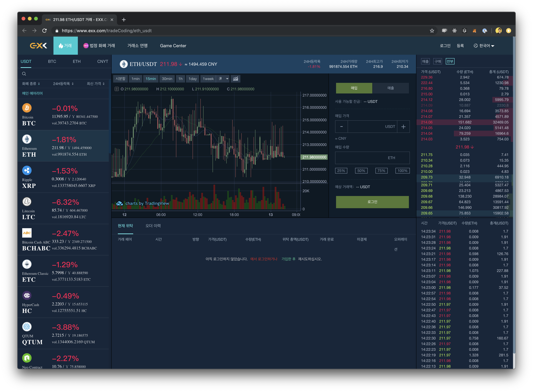Show all orders (전부) in order book
The width and height of the screenshot is (533, 392).
pos(450,61)
